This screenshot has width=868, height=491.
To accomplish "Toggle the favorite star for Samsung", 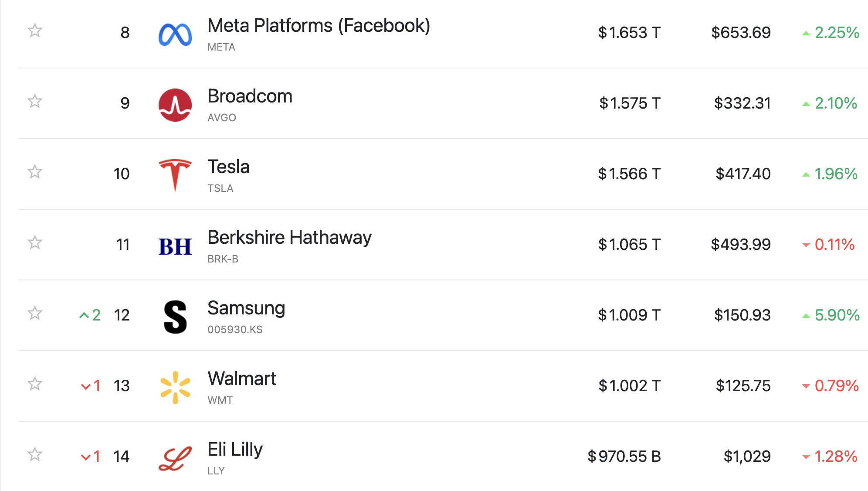I will 35,314.
